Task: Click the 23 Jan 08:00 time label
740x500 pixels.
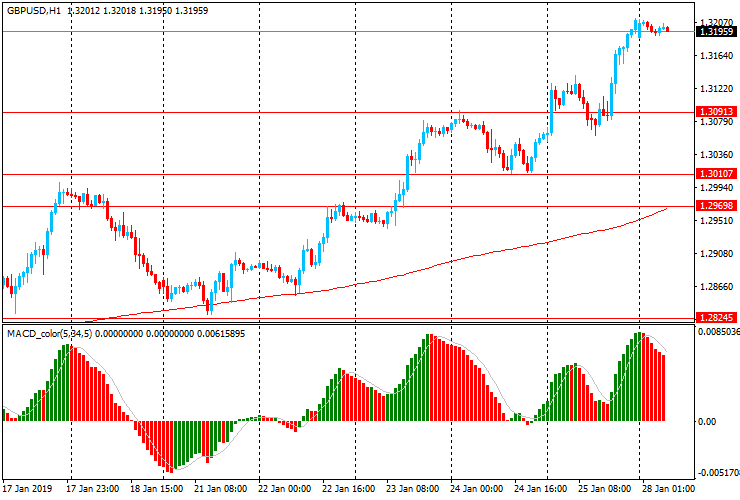Action: [412, 489]
